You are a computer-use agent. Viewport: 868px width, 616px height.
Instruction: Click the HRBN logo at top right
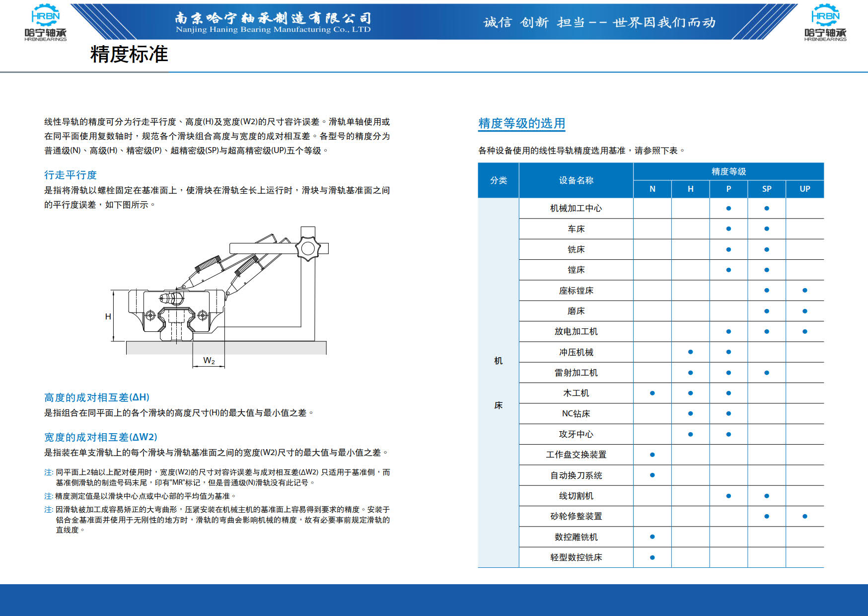[825, 22]
